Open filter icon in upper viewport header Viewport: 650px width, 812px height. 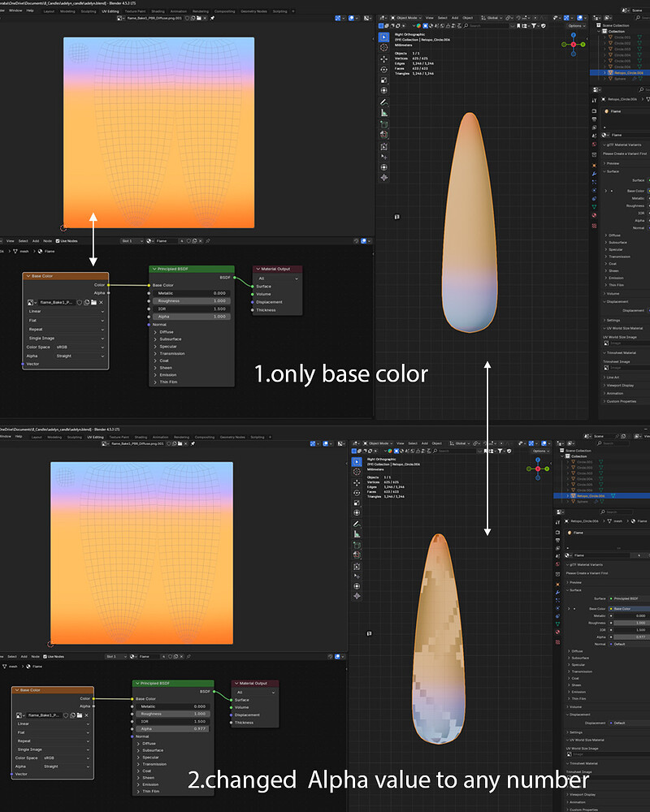534,25
